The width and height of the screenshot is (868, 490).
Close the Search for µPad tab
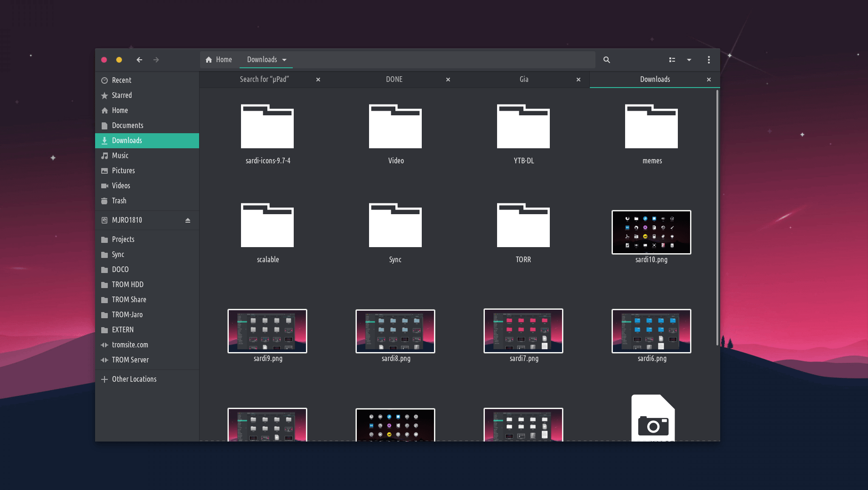(318, 80)
